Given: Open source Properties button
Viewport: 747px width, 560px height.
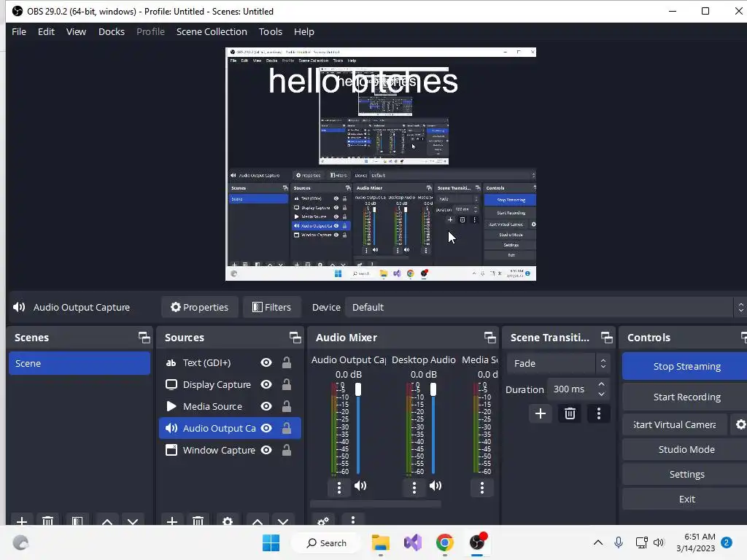Looking at the screenshot, I should (x=199, y=307).
